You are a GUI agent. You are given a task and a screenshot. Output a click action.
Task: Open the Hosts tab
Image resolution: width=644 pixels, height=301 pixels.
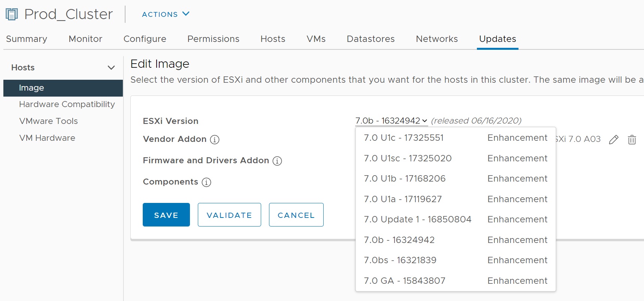(x=273, y=39)
